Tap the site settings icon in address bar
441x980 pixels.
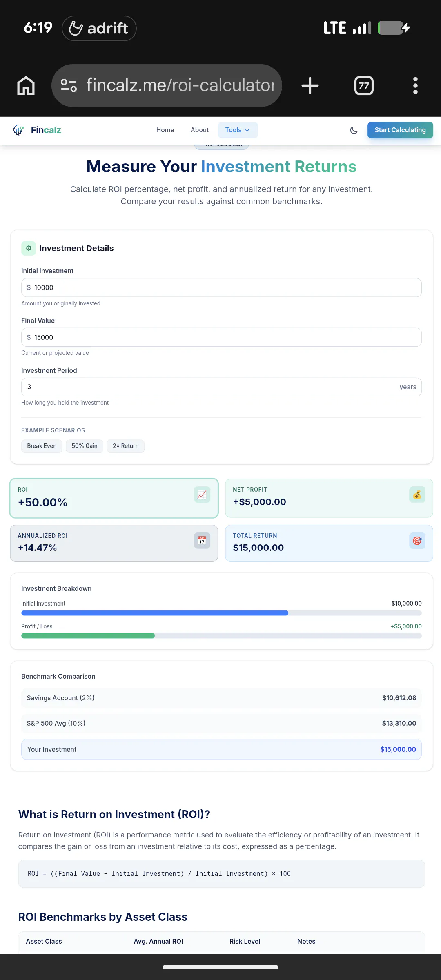point(69,85)
